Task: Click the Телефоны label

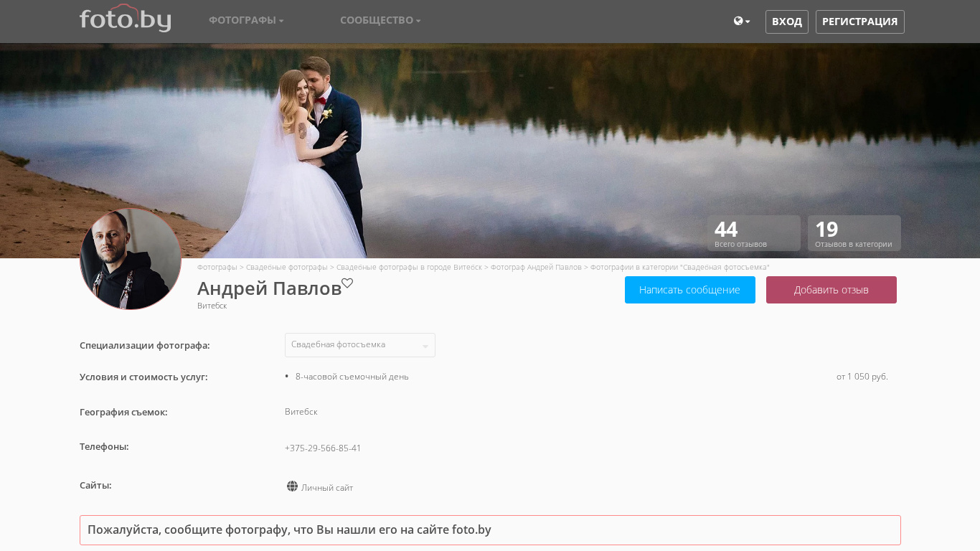Action: [x=104, y=446]
